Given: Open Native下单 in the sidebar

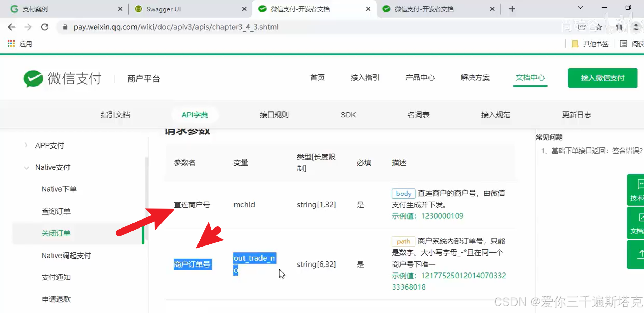Looking at the screenshot, I should tap(59, 189).
